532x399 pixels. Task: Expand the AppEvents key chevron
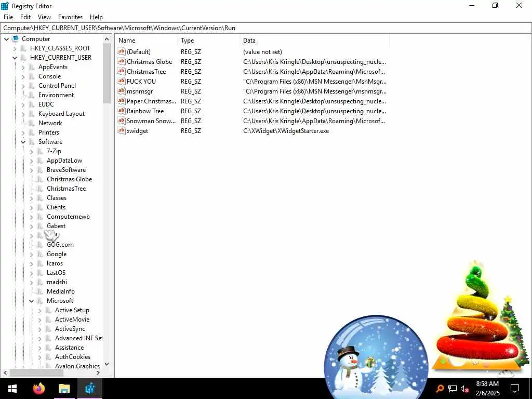23,67
